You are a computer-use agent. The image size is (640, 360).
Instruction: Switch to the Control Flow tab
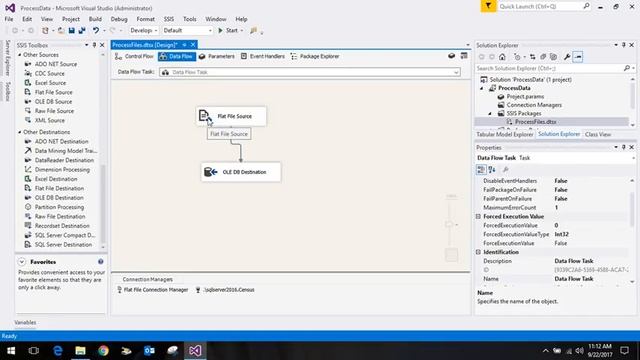(134, 56)
